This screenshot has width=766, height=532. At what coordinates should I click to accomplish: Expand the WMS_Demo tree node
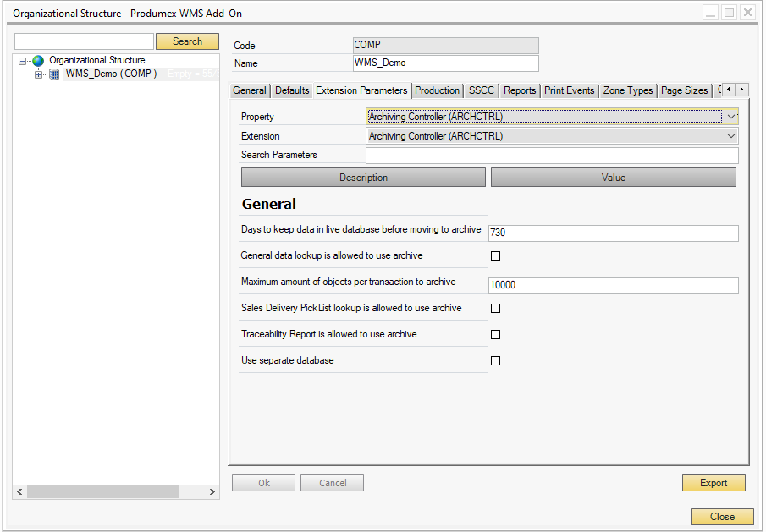[x=38, y=74]
